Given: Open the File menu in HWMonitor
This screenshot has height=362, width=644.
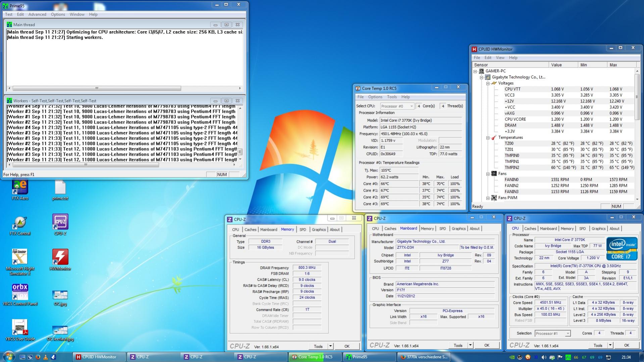Looking at the screenshot, I should [477, 58].
